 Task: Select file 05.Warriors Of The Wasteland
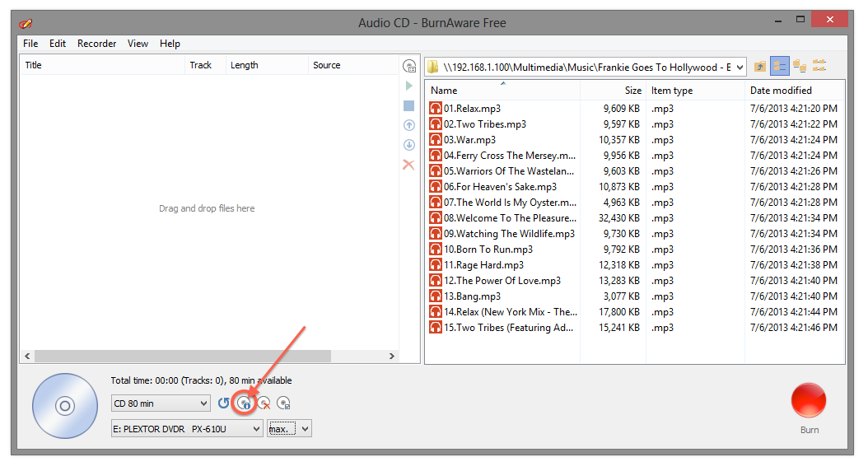coord(509,171)
